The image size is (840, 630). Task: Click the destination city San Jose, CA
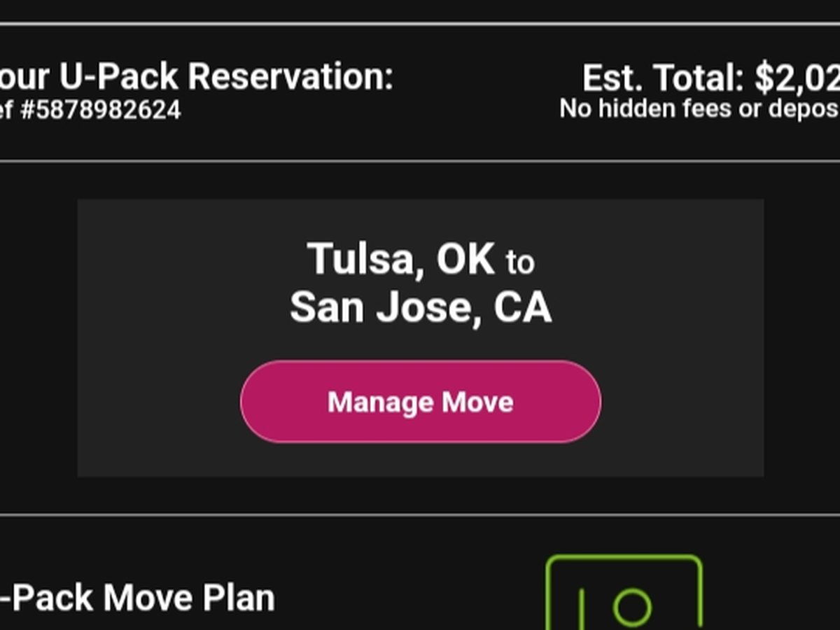point(420,307)
